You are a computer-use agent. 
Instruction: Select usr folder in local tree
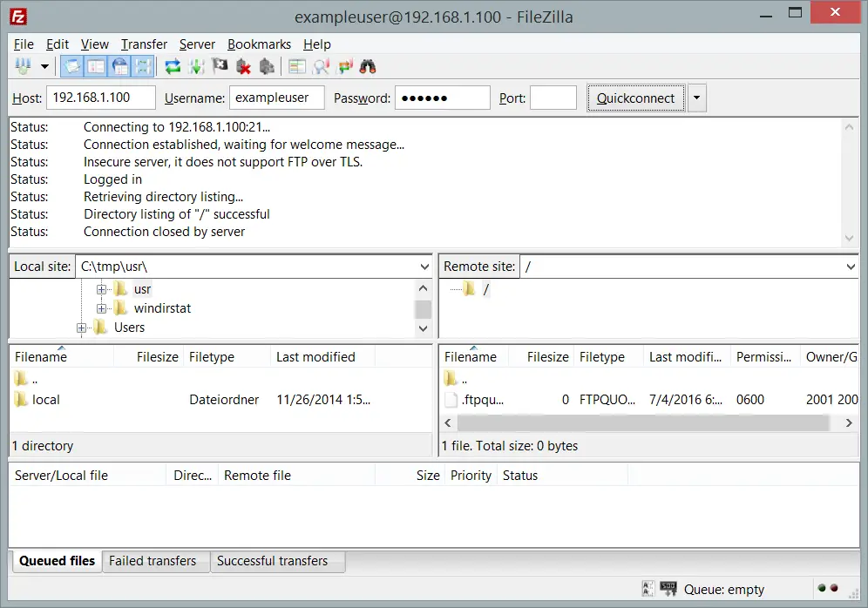[x=142, y=289]
